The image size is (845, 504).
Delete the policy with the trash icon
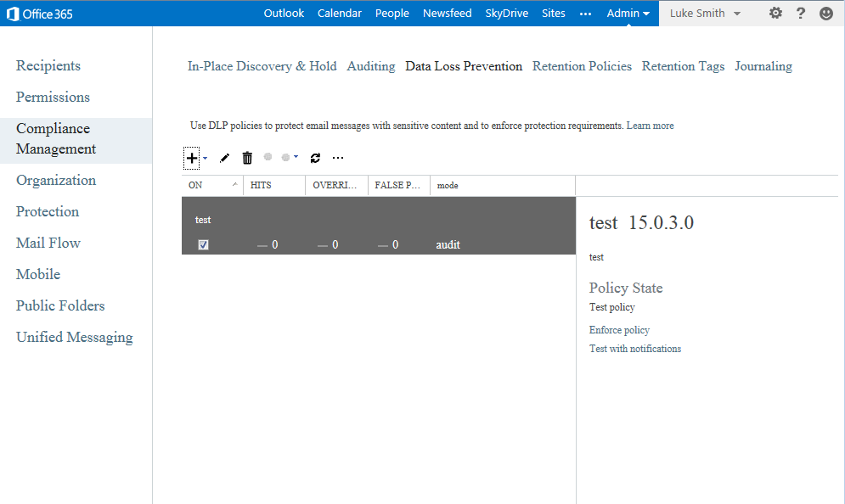pyautogui.click(x=247, y=158)
